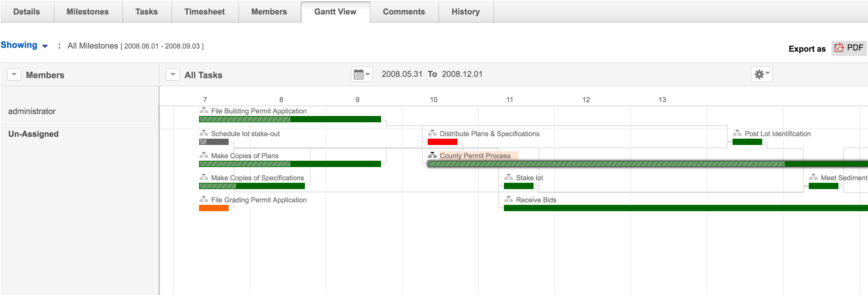Click the Post Lot Identification task icon
868x295 pixels.
pos(737,133)
